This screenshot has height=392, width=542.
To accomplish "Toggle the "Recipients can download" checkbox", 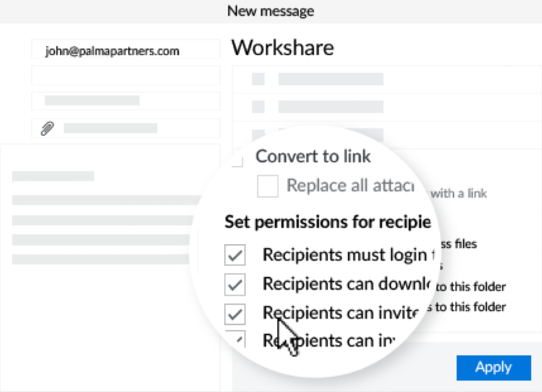I will coord(235,285).
